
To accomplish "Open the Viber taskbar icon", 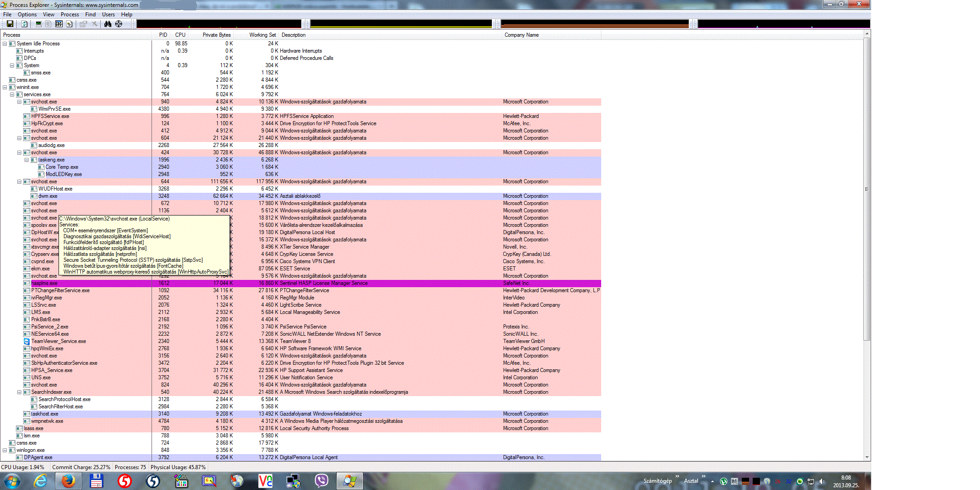I will coord(321,481).
